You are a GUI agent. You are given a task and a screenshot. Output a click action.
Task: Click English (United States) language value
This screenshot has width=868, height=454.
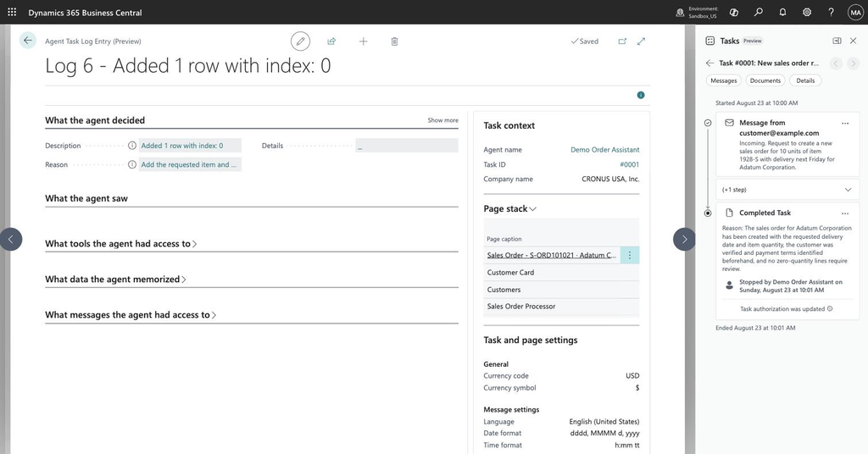pyautogui.click(x=604, y=421)
